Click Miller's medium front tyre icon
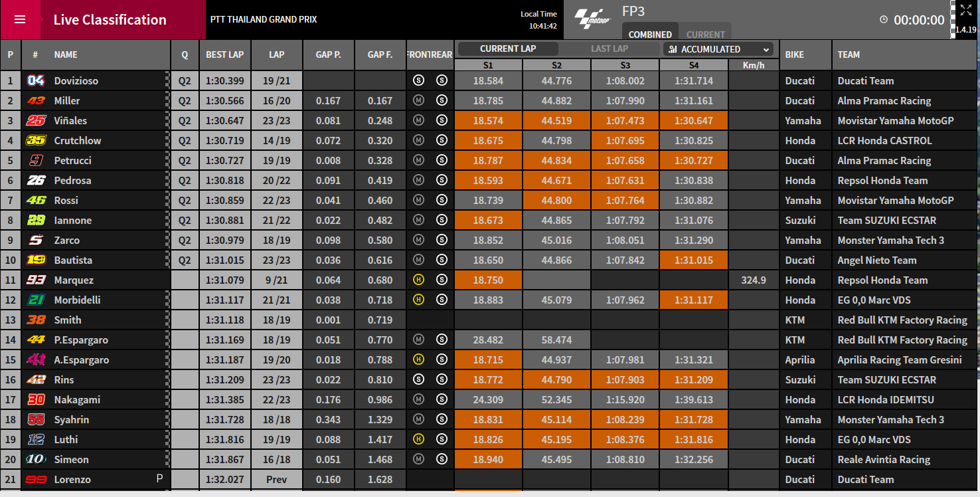This screenshot has height=497, width=980. coord(418,100)
